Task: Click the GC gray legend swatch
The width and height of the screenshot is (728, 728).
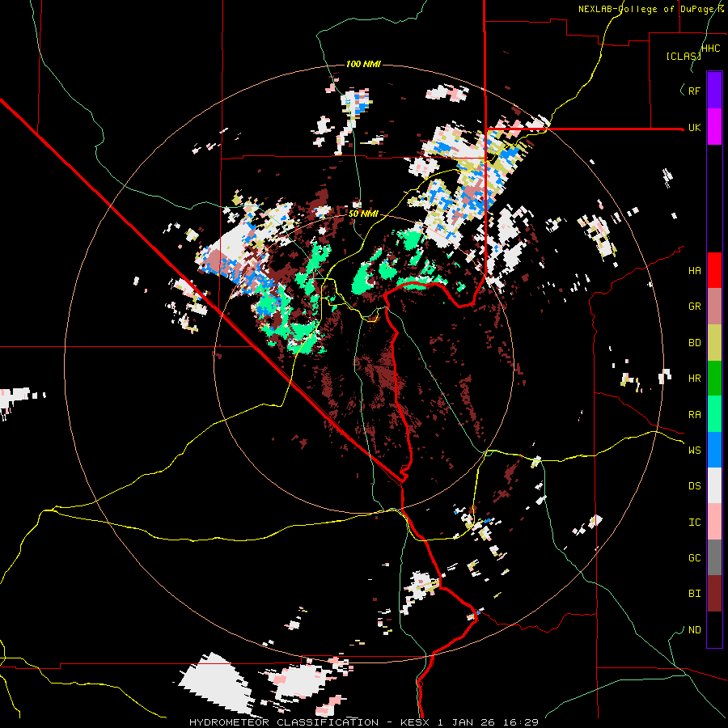Action: (x=714, y=557)
